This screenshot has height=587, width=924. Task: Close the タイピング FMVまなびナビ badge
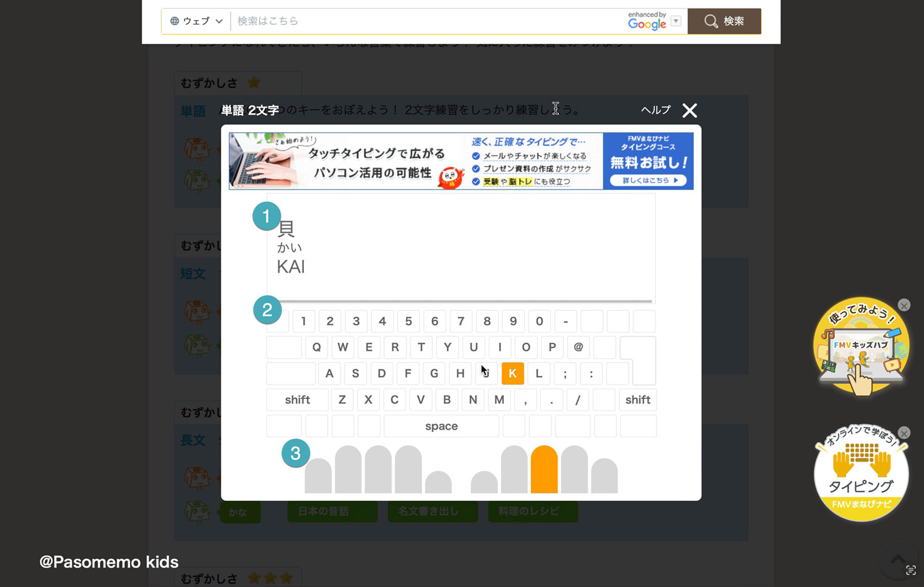tap(905, 433)
